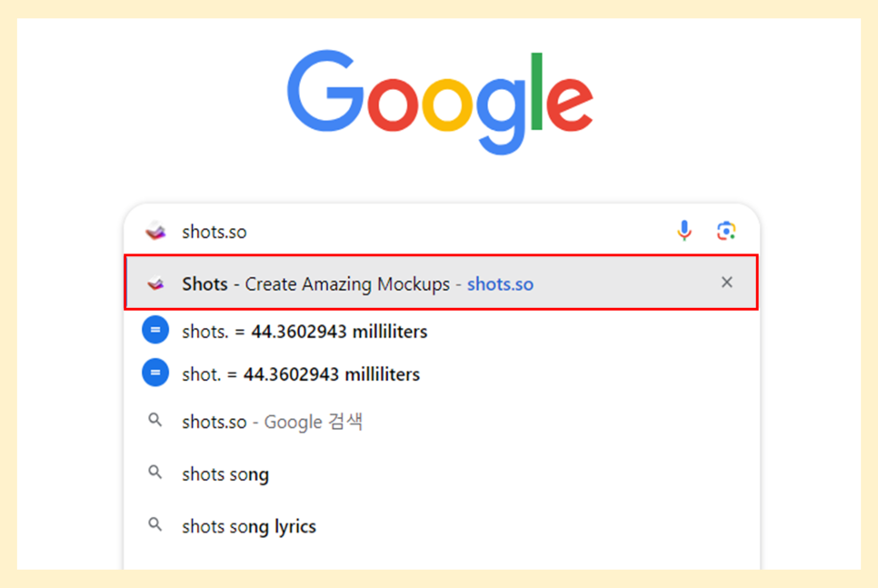Pick the "shots song lyrics" suggestion

point(249,526)
